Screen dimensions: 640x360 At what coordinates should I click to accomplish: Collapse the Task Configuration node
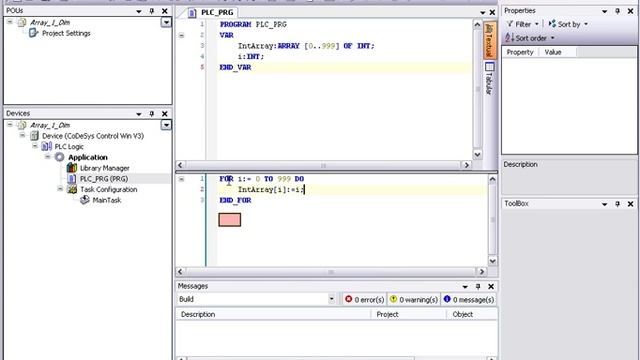(x=60, y=189)
